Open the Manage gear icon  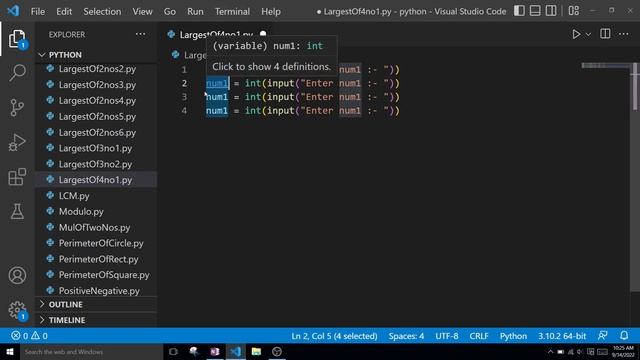(x=17, y=310)
